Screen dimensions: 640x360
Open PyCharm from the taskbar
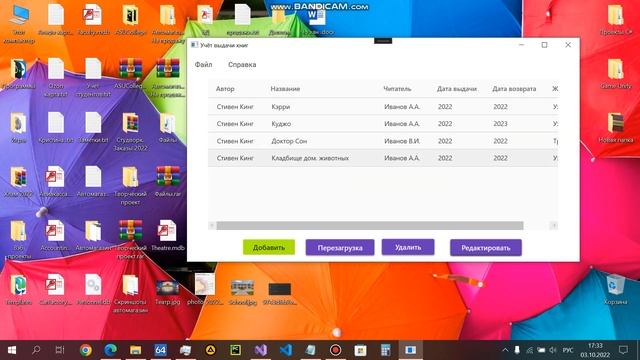[236, 350]
